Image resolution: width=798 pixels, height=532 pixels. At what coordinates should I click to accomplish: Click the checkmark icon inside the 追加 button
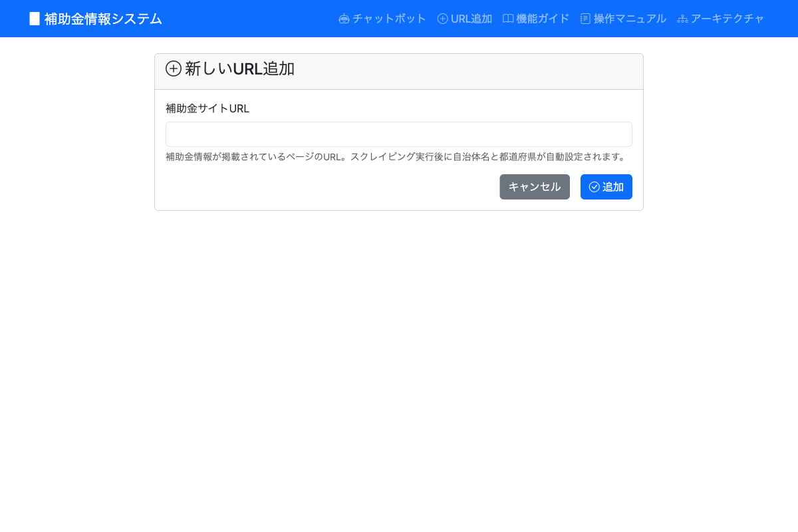tap(593, 187)
